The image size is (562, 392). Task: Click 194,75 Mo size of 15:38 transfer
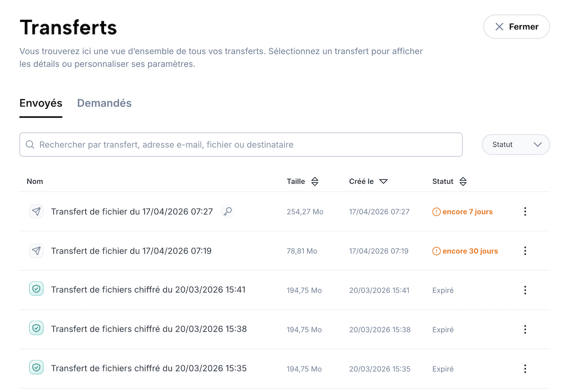(304, 330)
